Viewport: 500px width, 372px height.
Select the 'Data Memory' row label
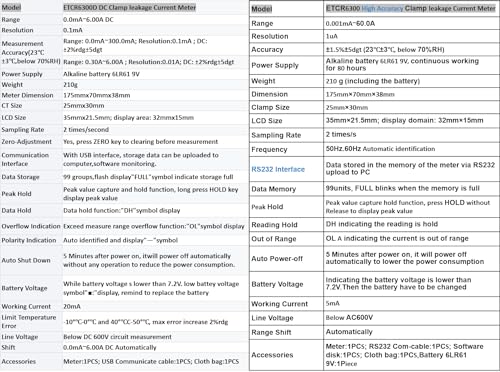(x=274, y=189)
